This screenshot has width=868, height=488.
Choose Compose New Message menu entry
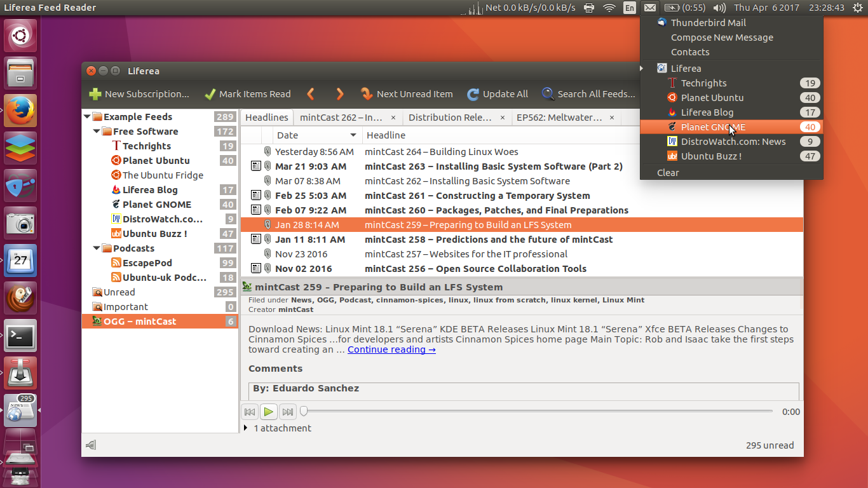[722, 37]
